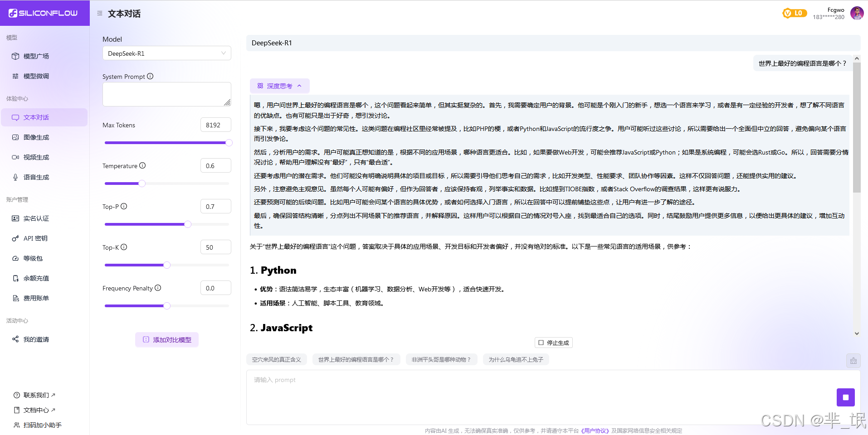868x435 pixels.
Task: Select suggestion 空穴来风的真正含义
Action: click(277, 360)
